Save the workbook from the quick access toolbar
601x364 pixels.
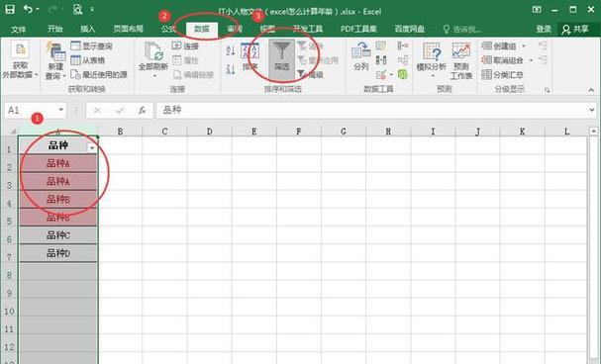pyautogui.click(x=9, y=9)
